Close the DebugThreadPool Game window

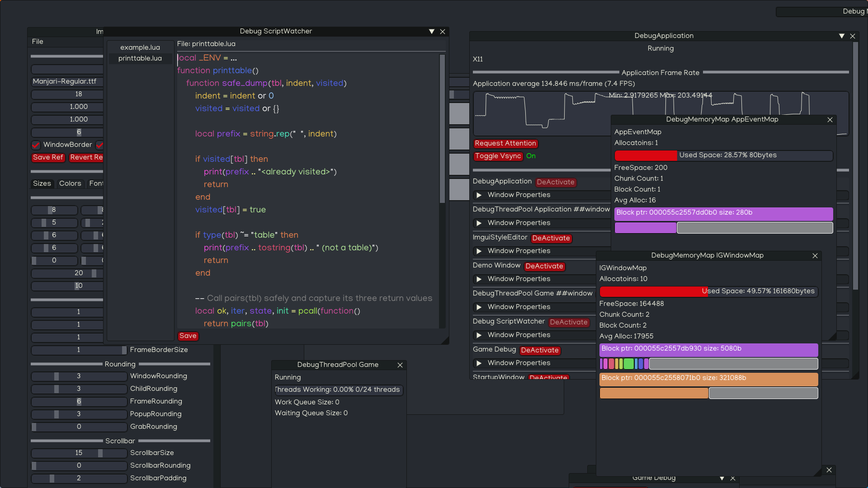coord(400,365)
